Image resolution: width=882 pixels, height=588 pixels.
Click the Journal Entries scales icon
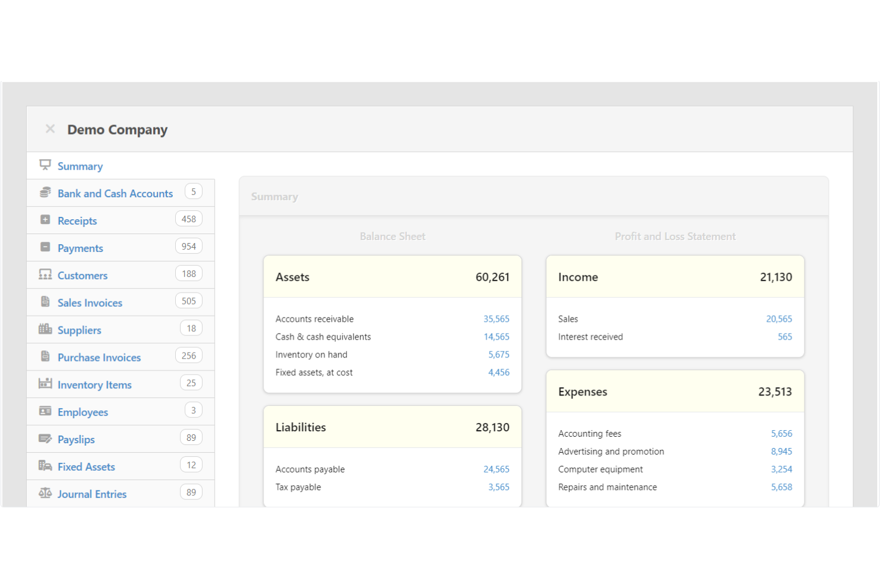[x=45, y=493]
